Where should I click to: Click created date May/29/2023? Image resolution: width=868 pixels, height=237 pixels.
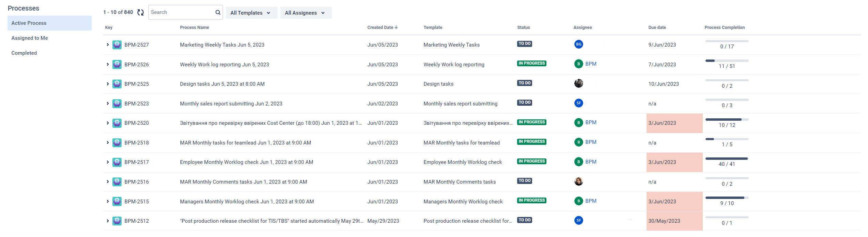pyautogui.click(x=383, y=221)
